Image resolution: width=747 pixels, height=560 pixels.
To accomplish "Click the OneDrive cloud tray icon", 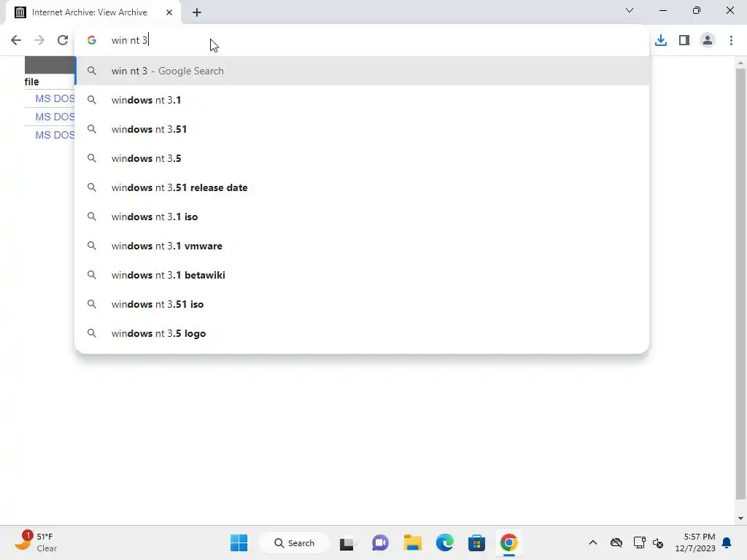I will (616, 542).
